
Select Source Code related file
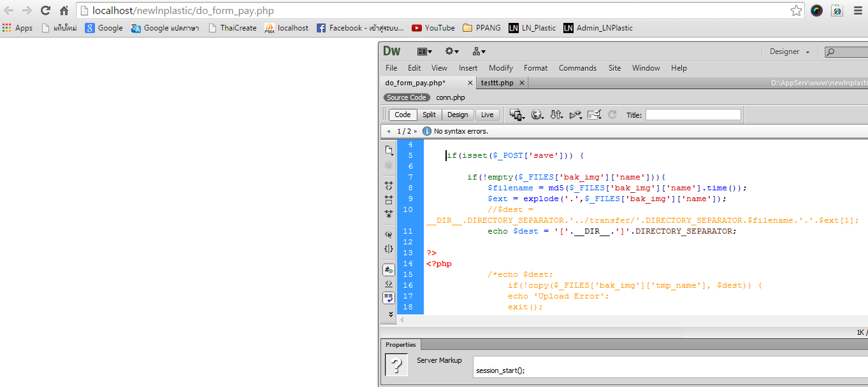click(x=407, y=97)
